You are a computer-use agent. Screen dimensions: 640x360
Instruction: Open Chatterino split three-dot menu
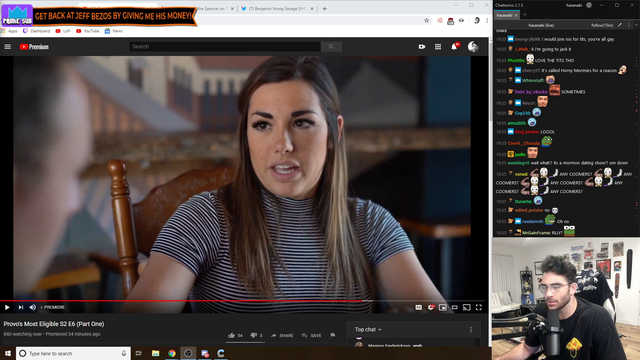(629, 25)
